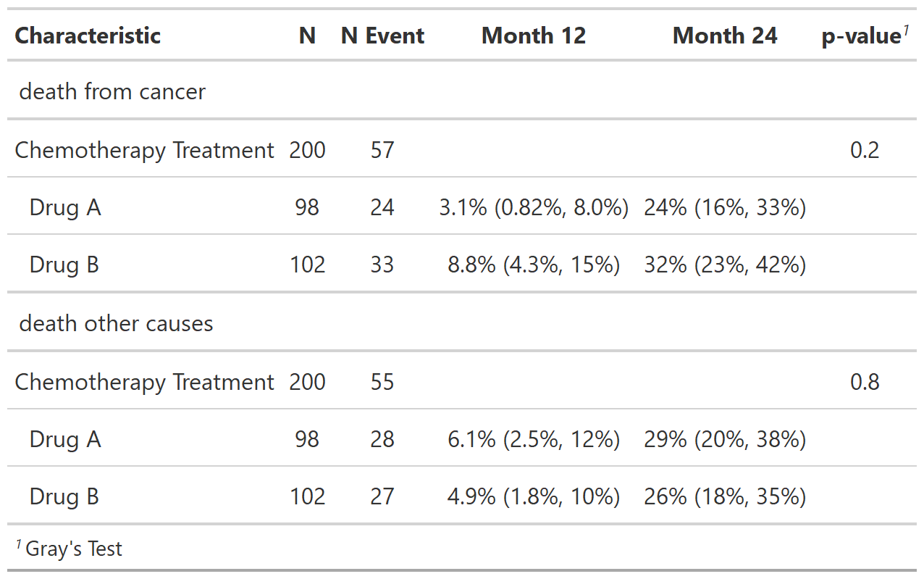This screenshot has width=924, height=579.
Task: Select the Month 12 column header
Action: pos(534,36)
